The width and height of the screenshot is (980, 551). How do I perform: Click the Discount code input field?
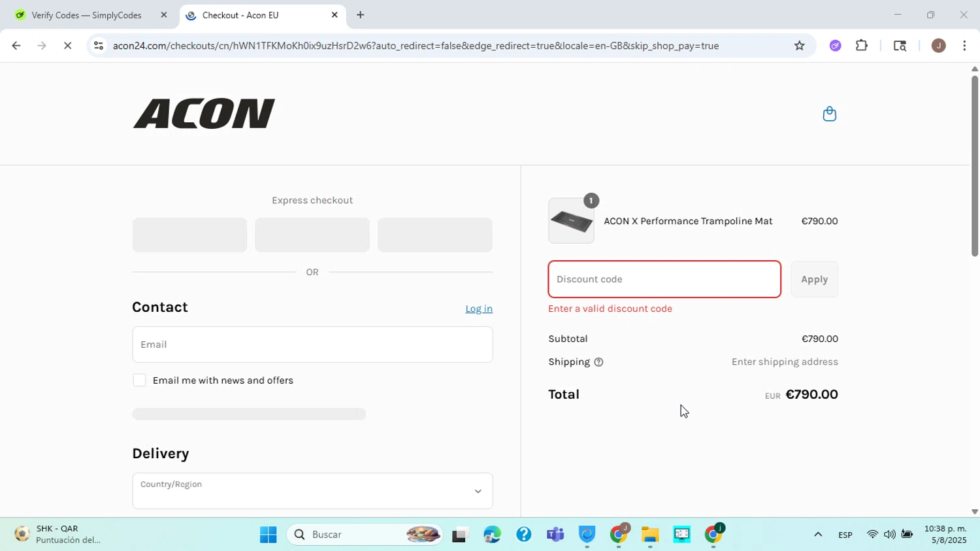(x=664, y=279)
